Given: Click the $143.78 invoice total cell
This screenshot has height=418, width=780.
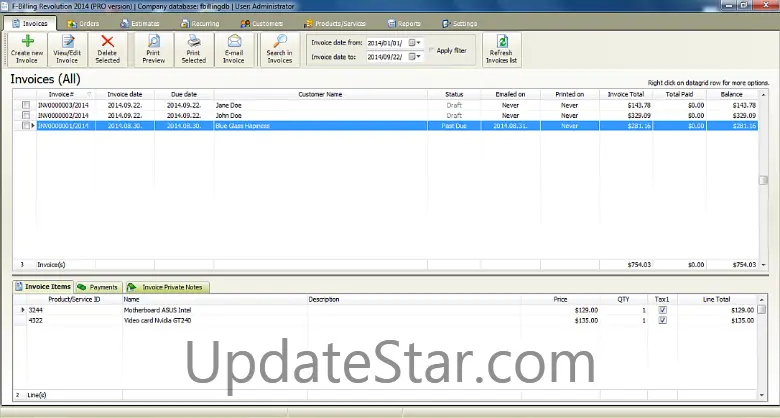Looking at the screenshot, I should [x=626, y=105].
